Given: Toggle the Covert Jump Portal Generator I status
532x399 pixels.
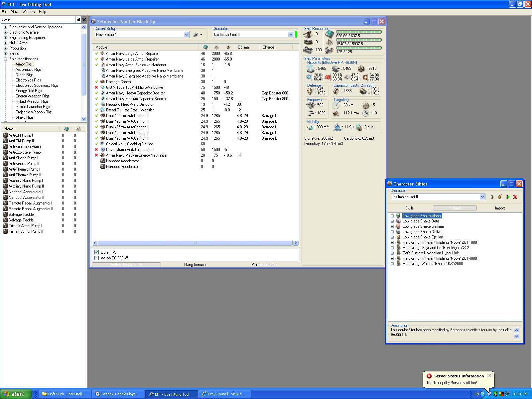Looking at the screenshot, I should coord(96,150).
